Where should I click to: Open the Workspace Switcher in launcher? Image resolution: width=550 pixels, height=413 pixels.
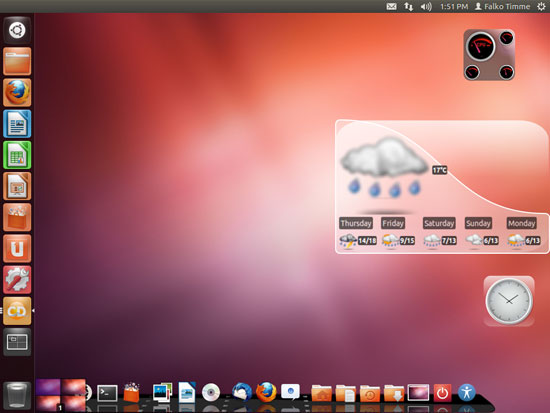click(x=17, y=342)
